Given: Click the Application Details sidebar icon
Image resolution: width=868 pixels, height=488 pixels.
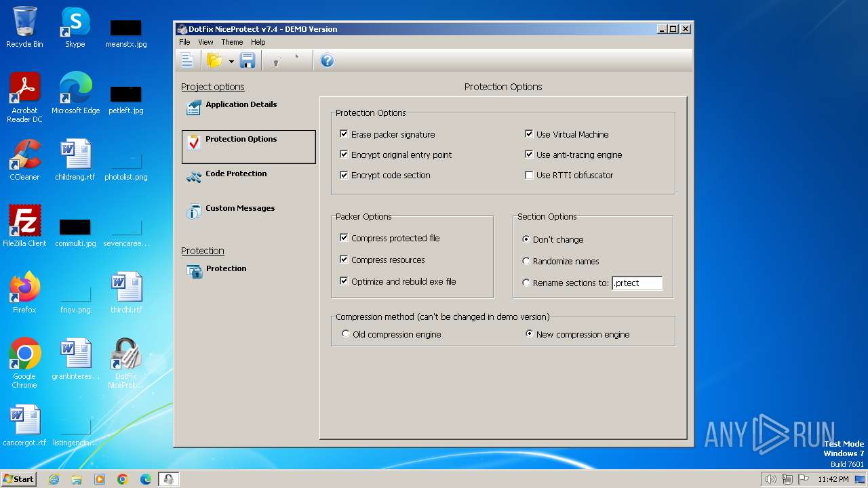Looking at the screenshot, I should (x=194, y=108).
